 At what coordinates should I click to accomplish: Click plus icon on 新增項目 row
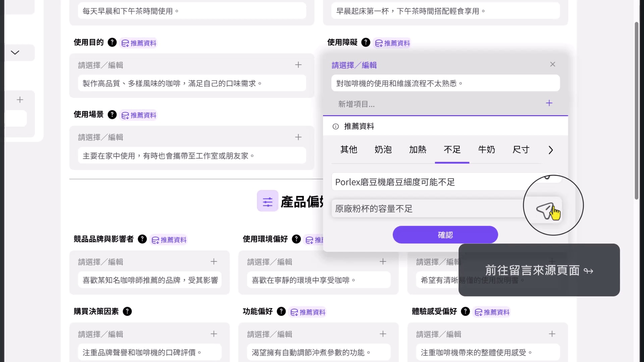point(549,103)
